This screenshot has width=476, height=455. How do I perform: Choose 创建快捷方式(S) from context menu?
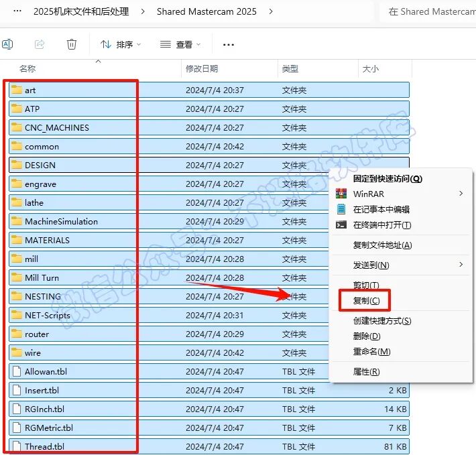point(382,320)
